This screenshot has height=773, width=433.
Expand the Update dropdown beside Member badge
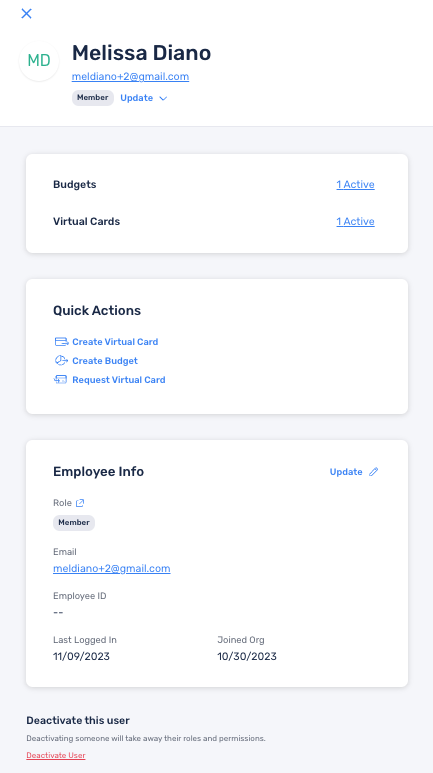[144, 98]
